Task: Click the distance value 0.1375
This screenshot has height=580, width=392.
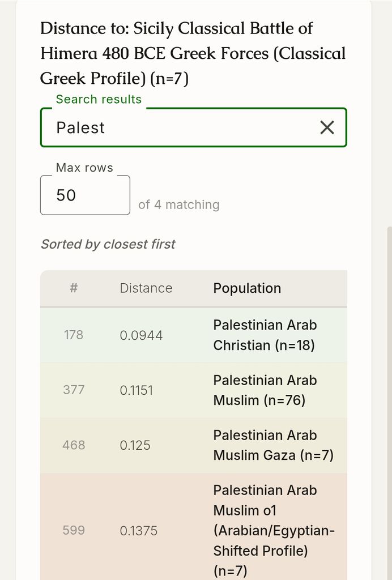Action: click(x=138, y=531)
